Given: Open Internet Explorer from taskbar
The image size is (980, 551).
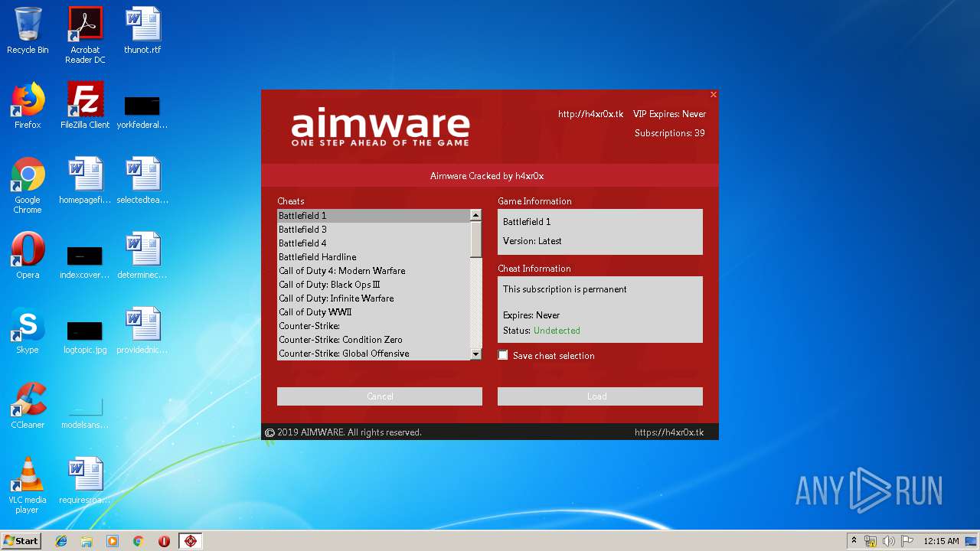Looking at the screenshot, I should (61, 541).
